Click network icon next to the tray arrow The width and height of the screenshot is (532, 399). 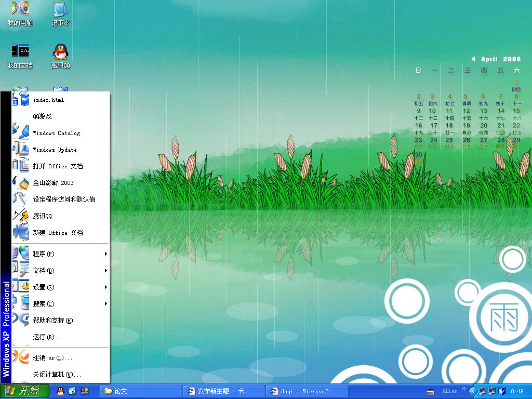tap(483, 391)
